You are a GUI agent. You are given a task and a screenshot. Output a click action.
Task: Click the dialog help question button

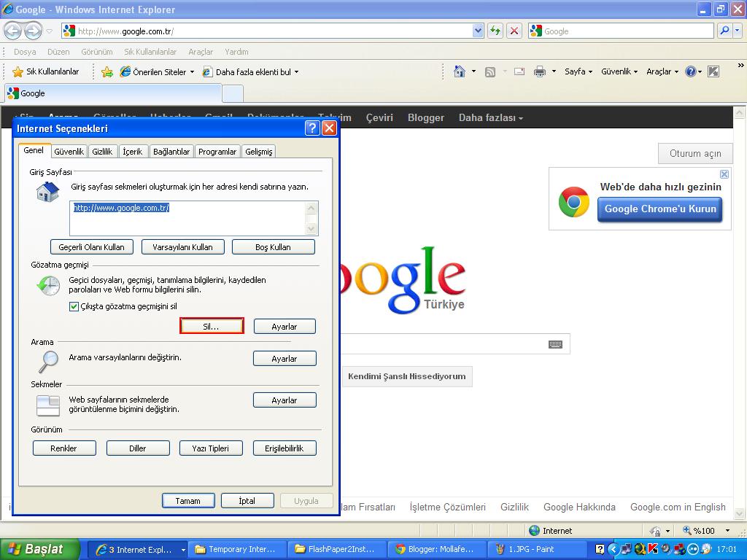312,128
